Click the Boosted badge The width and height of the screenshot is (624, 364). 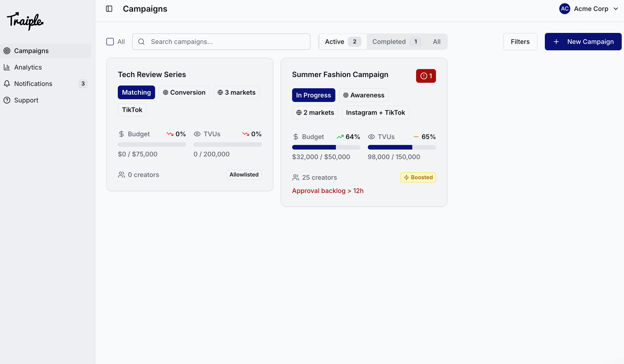418,177
